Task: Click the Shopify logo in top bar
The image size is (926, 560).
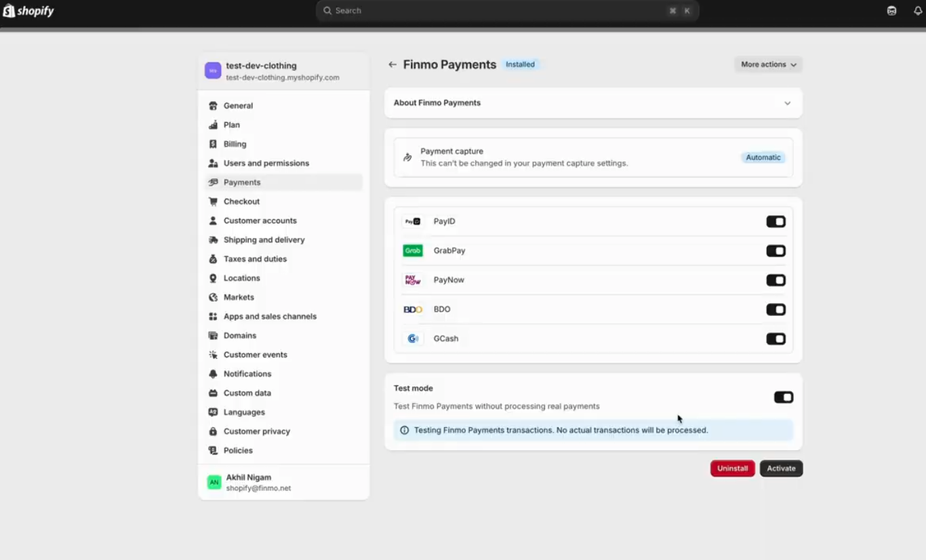Action: pos(28,11)
